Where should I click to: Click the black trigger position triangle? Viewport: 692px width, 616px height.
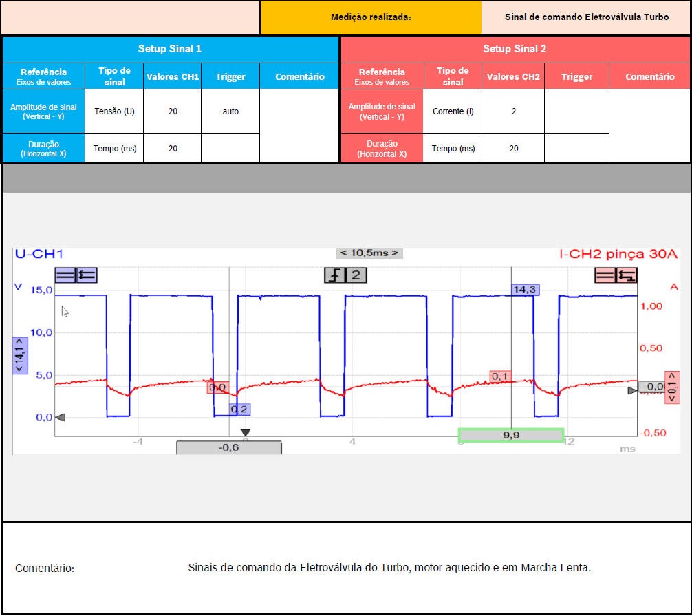[x=245, y=433]
